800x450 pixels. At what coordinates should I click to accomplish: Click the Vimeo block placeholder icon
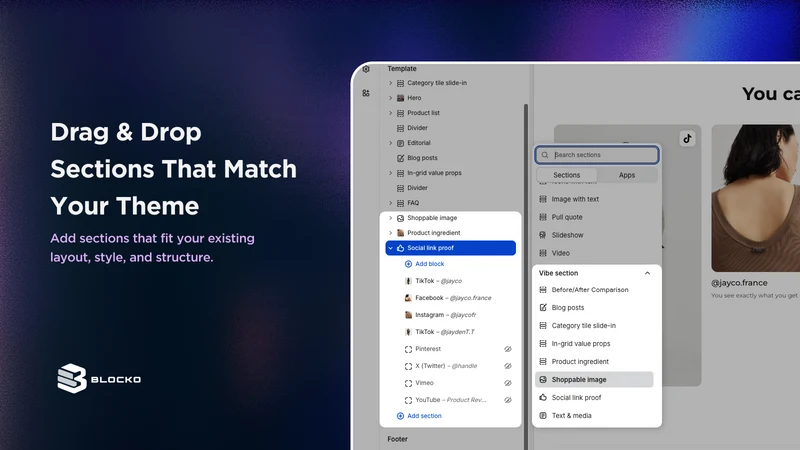(408, 383)
